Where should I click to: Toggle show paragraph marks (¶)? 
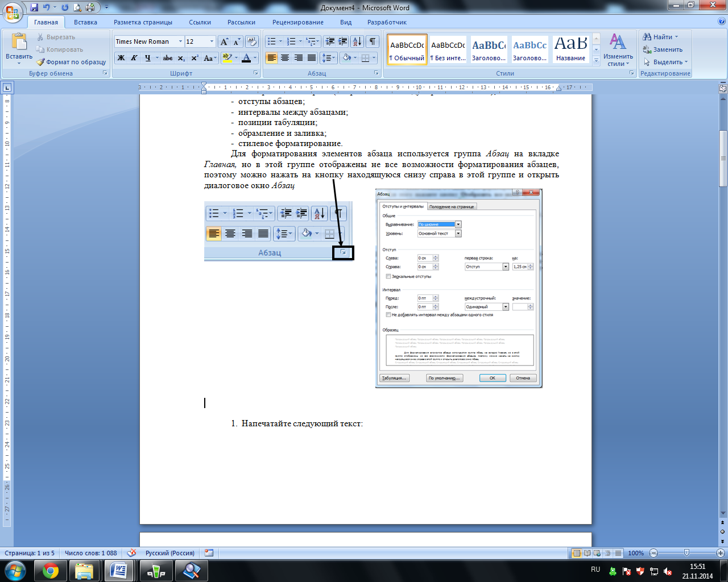click(x=373, y=41)
